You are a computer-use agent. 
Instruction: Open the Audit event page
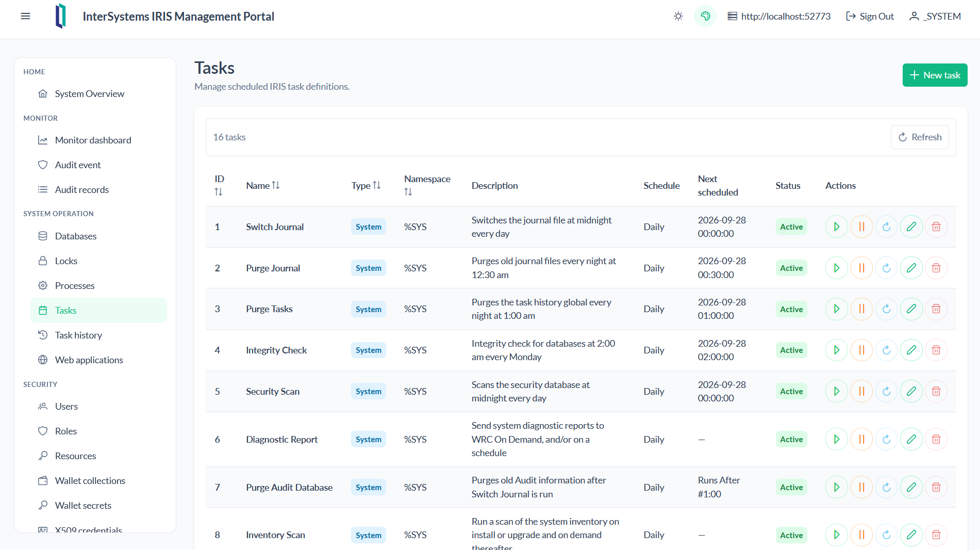click(x=98, y=165)
